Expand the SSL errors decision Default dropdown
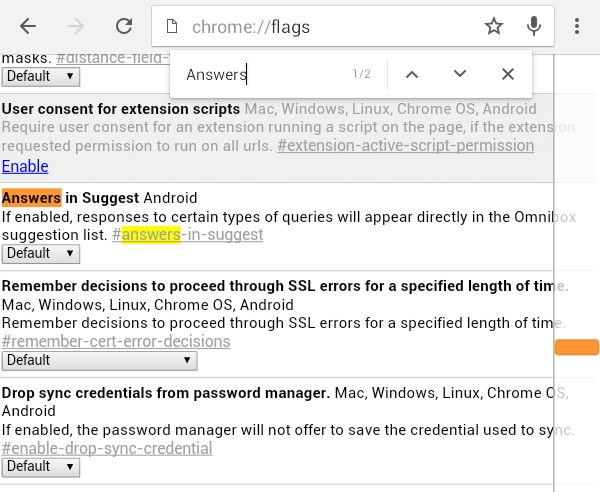The width and height of the screenshot is (600, 492). click(41, 360)
